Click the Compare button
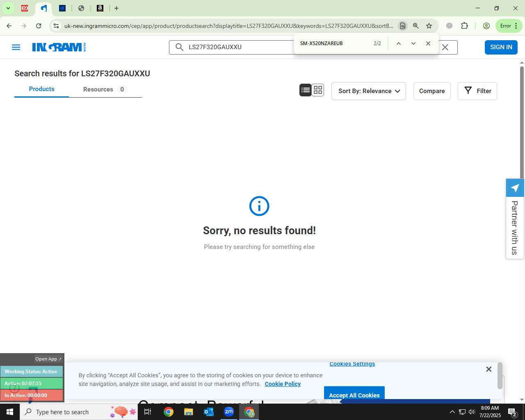This screenshot has height=420, width=525. (x=432, y=91)
